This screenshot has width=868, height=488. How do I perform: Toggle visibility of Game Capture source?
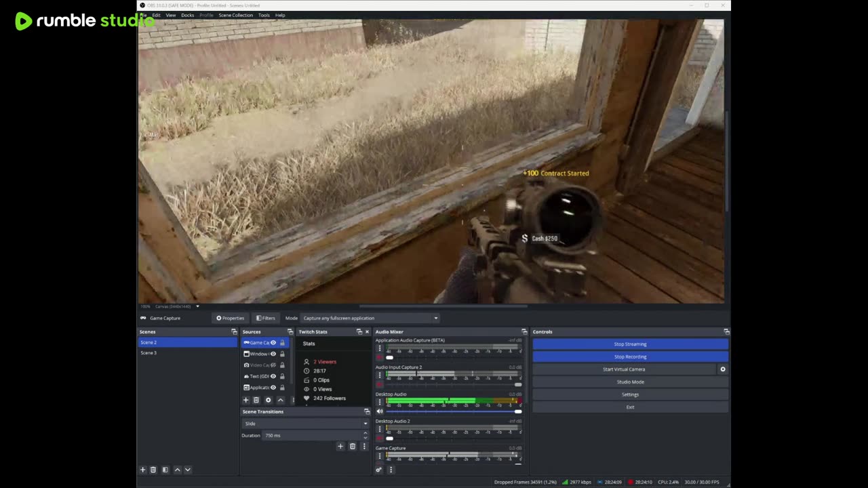[x=273, y=343]
